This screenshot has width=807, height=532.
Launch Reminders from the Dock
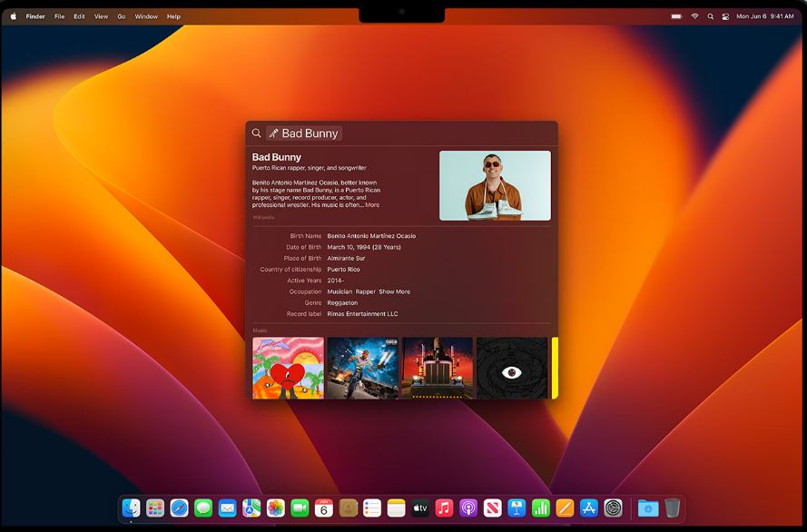372,508
